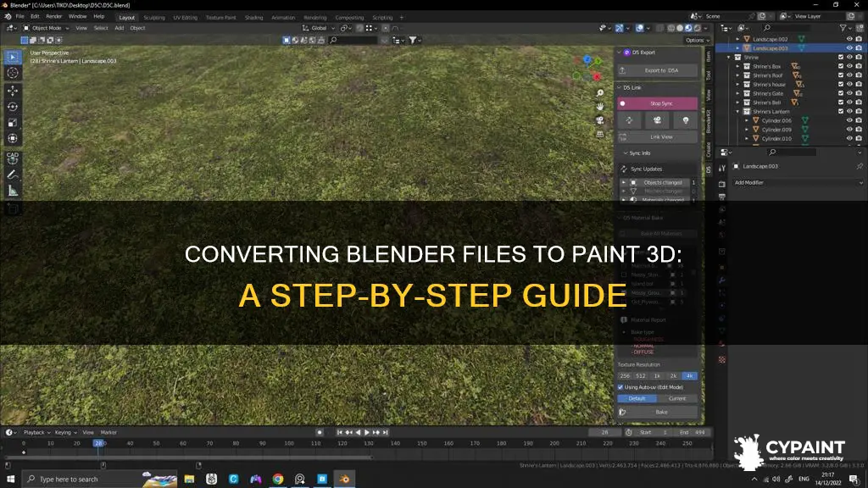This screenshot has width=868, height=488.
Task: Click the Export to DSA button
Action: tap(658, 71)
